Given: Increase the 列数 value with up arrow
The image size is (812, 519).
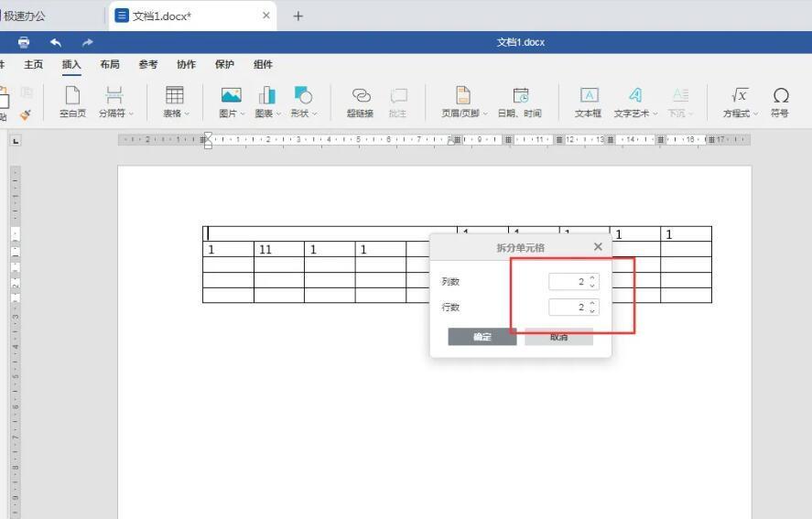Looking at the screenshot, I should (592, 277).
